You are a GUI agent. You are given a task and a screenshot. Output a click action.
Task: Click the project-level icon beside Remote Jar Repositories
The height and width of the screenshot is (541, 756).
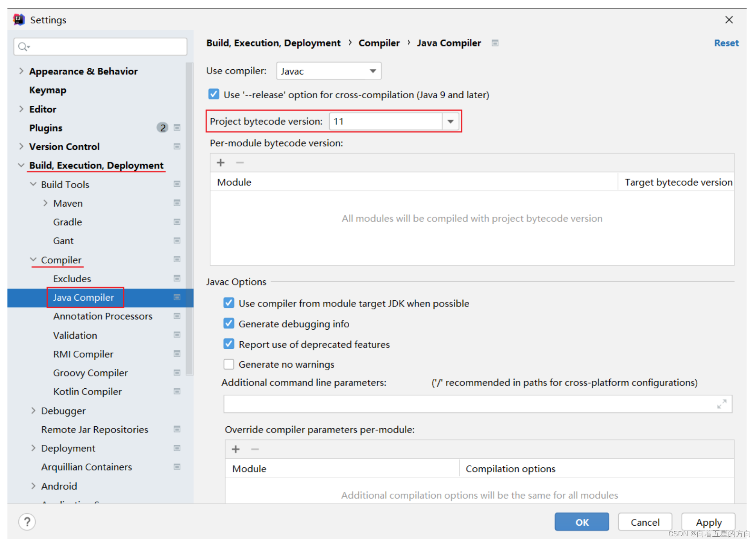pyautogui.click(x=177, y=429)
